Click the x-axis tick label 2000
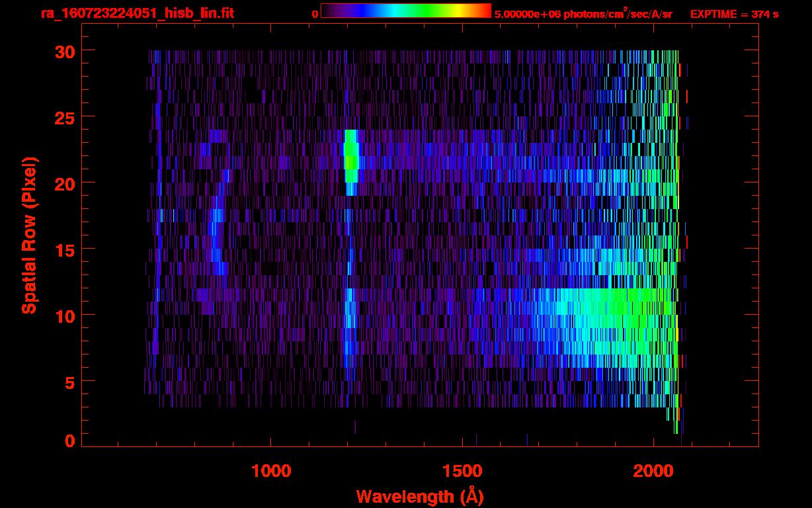 pyautogui.click(x=653, y=471)
